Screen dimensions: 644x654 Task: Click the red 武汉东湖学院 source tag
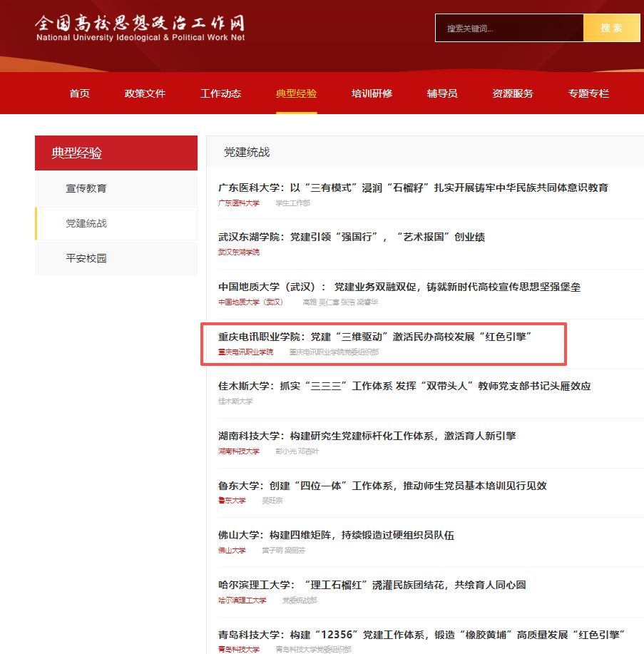(x=239, y=252)
